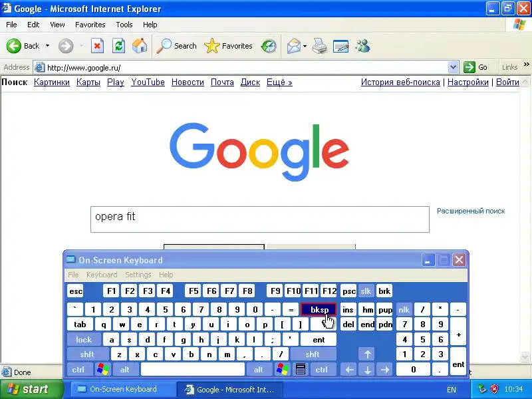Expand the address bar dropdown list

click(453, 67)
